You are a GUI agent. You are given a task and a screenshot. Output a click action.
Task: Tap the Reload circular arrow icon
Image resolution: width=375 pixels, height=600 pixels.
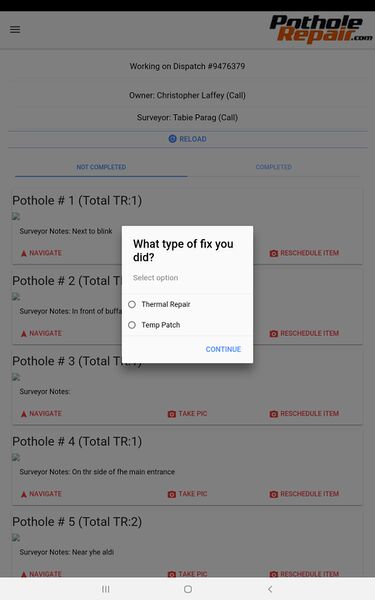173,139
